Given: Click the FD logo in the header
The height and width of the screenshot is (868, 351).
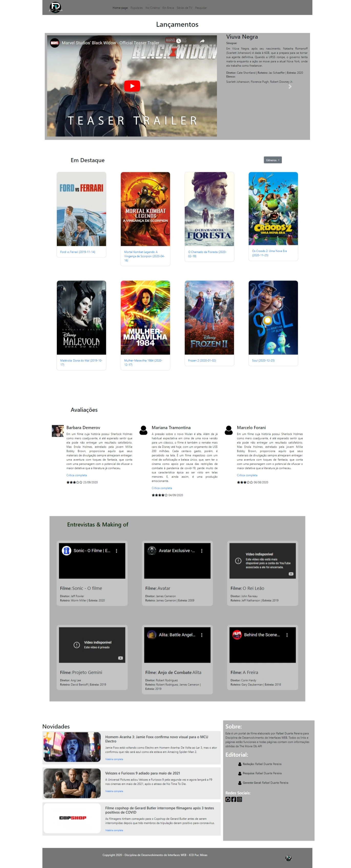Looking at the screenshot, I should click(x=55, y=7).
